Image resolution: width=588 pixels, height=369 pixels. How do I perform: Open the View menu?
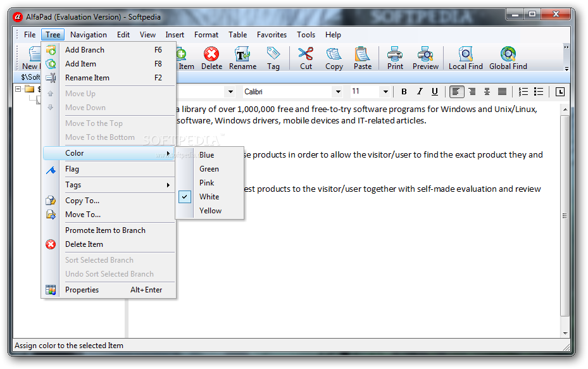[x=147, y=35]
